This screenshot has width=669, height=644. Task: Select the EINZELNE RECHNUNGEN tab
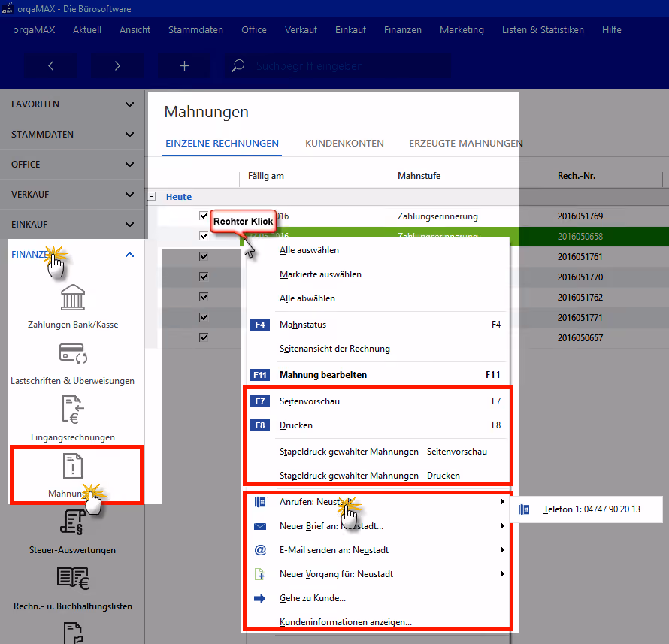pos(222,144)
